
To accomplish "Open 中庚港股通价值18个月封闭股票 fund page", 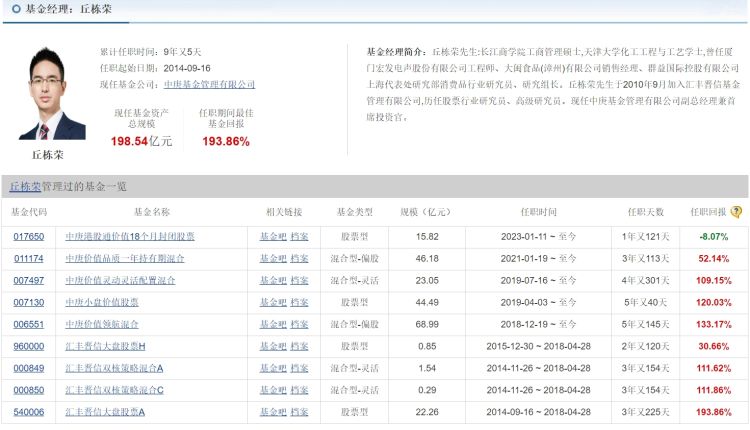I will point(130,237).
